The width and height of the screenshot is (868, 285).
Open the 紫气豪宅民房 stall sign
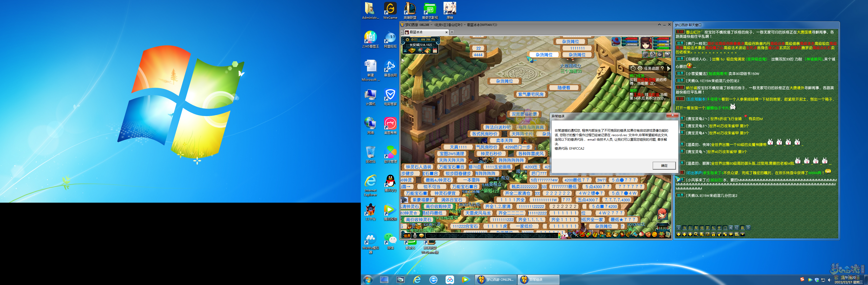coord(531,94)
